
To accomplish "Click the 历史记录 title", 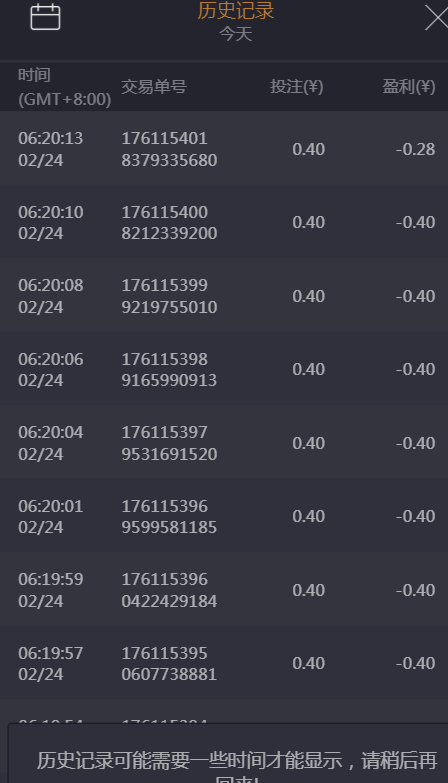I will tap(235, 10).
